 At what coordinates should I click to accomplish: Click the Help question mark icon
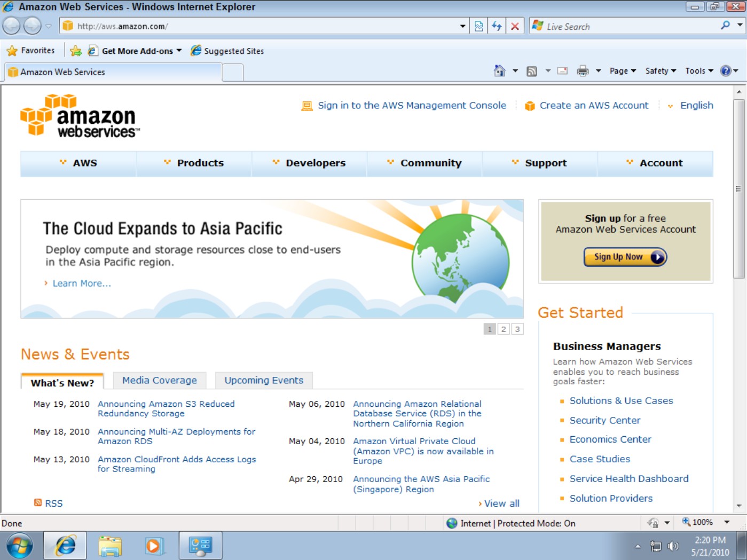click(725, 71)
